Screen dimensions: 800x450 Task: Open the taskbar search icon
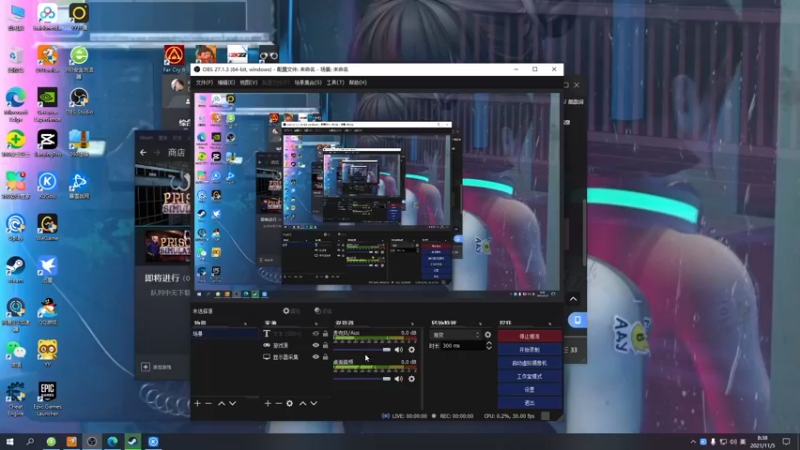[30, 442]
